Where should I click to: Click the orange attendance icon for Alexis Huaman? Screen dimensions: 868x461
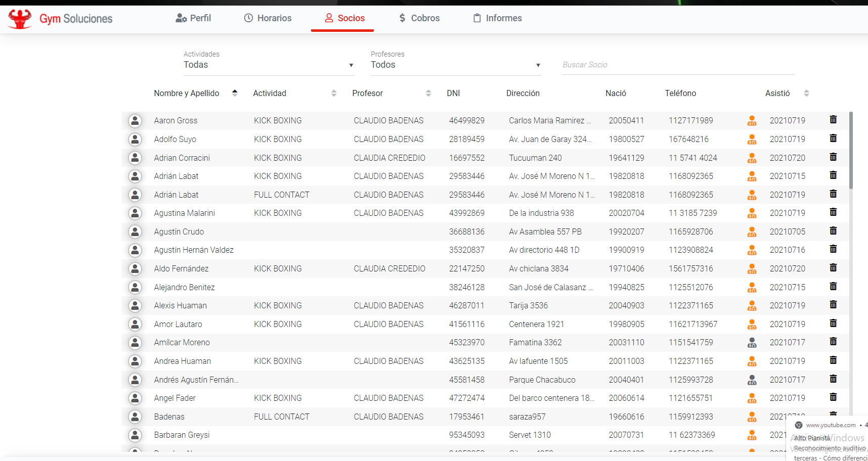(x=752, y=306)
